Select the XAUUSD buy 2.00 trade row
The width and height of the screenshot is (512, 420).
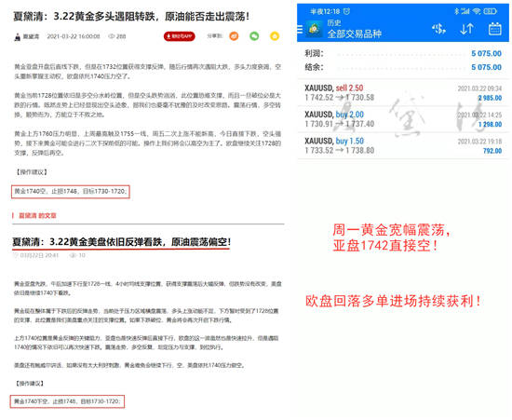[403, 119]
